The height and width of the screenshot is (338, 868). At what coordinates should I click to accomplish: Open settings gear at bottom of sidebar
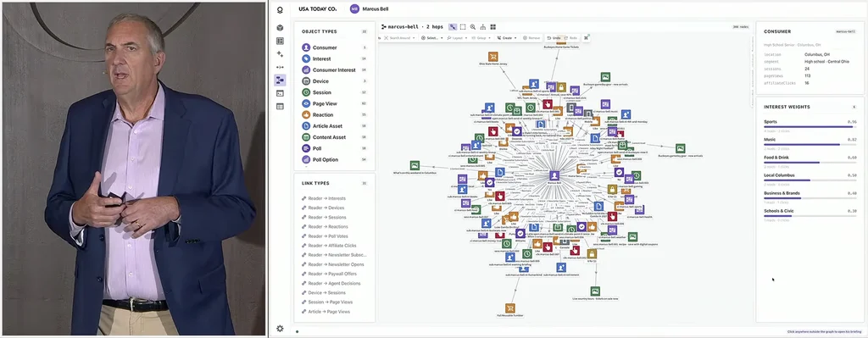[280, 329]
